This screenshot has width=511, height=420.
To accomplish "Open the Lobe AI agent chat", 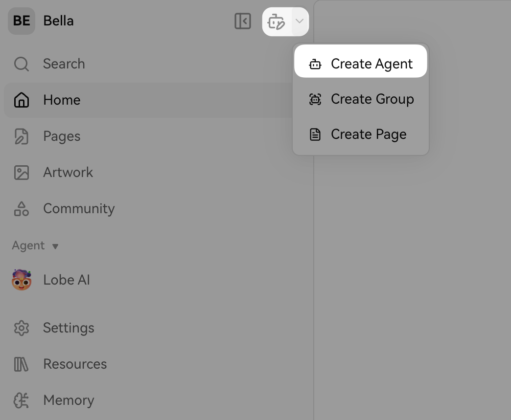I will tap(67, 280).
